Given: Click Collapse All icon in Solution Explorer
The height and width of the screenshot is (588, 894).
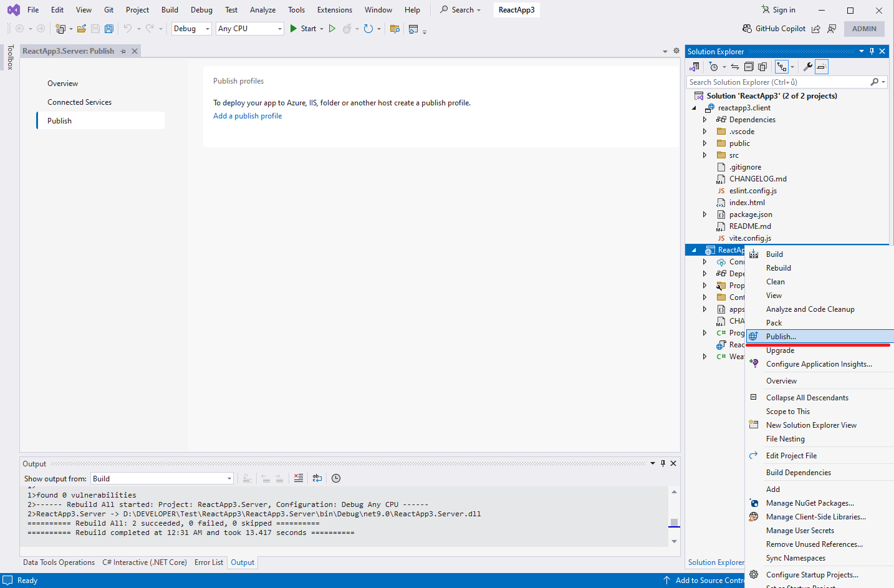Looking at the screenshot, I should [x=749, y=67].
